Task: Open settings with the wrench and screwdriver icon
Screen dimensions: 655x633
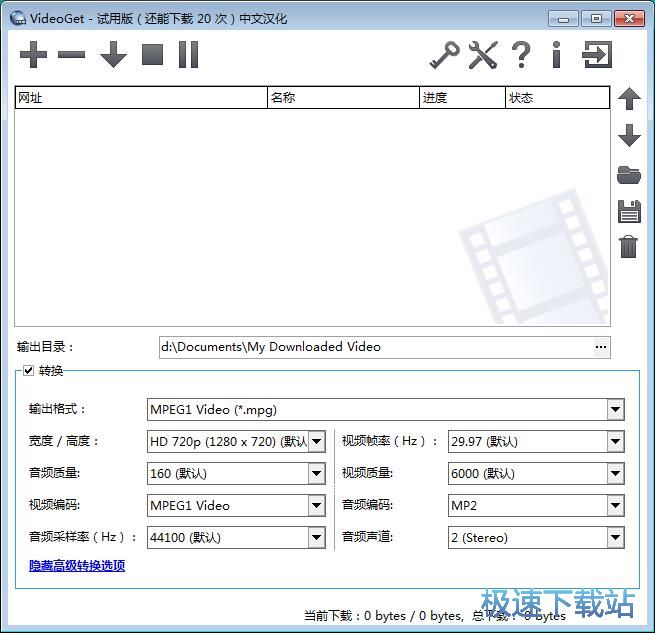Action: [x=483, y=55]
